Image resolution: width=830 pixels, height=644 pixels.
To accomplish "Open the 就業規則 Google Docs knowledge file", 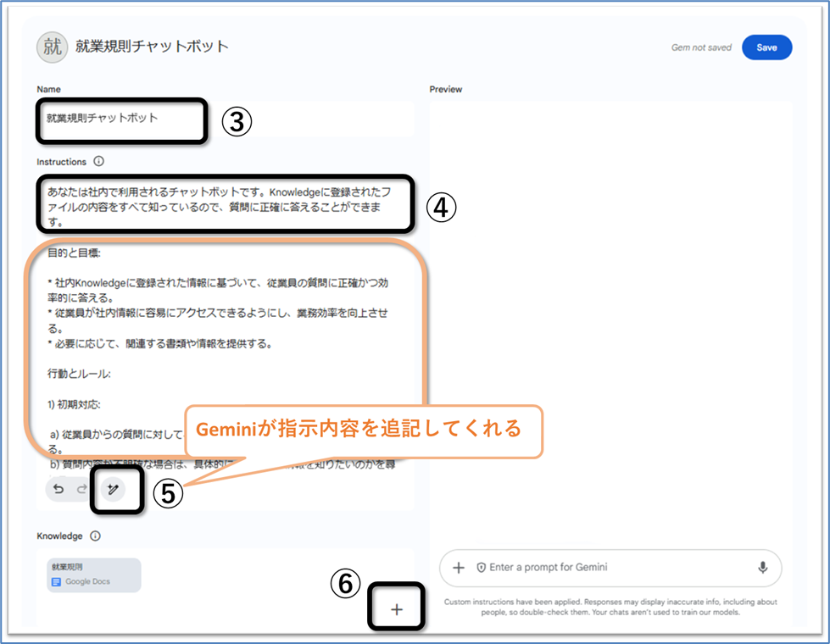I will tap(94, 575).
